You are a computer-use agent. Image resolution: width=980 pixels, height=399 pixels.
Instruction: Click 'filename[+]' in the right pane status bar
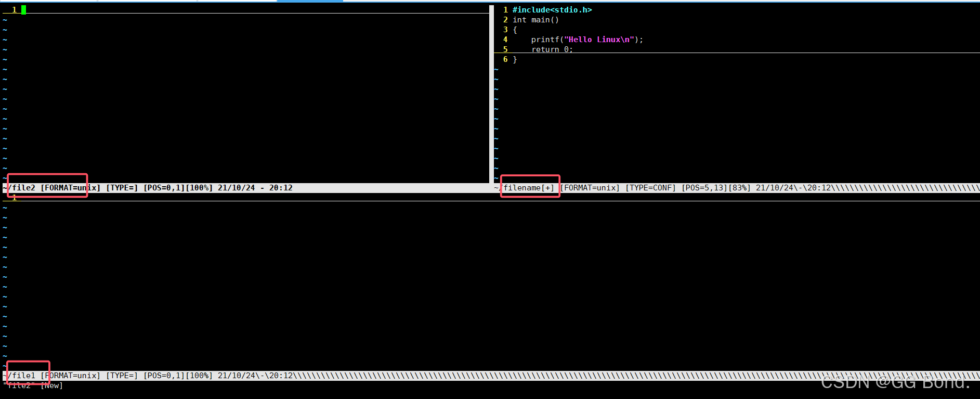(x=529, y=188)
